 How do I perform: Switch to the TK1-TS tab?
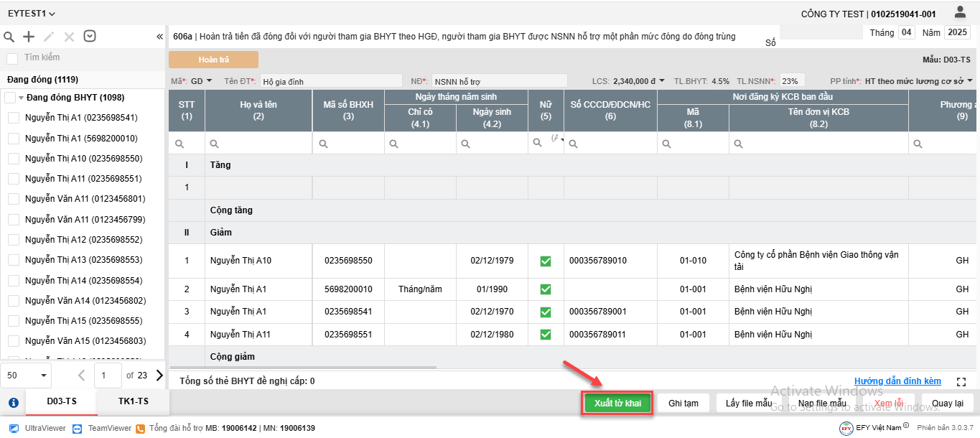pyautogui.click(x=134, y=401)
